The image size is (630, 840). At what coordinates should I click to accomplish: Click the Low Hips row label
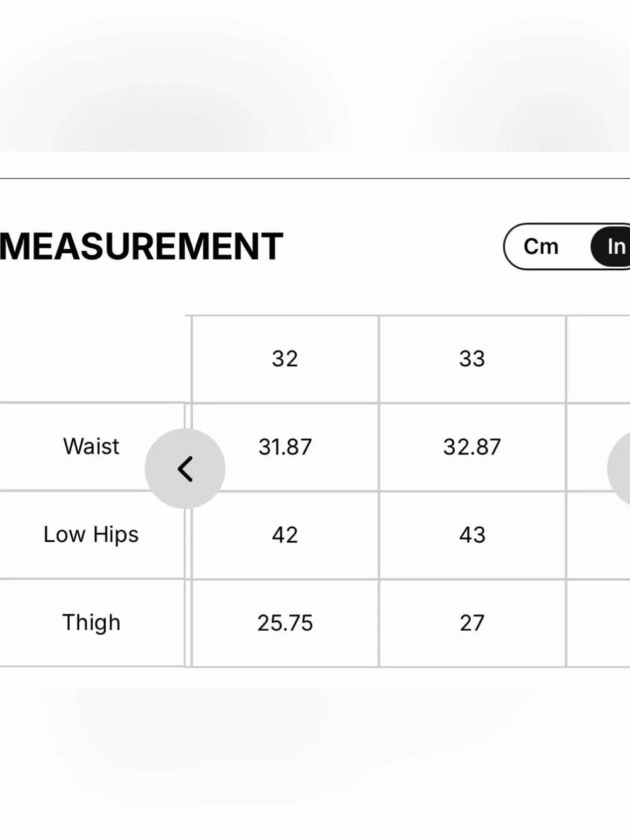(91, 534)
